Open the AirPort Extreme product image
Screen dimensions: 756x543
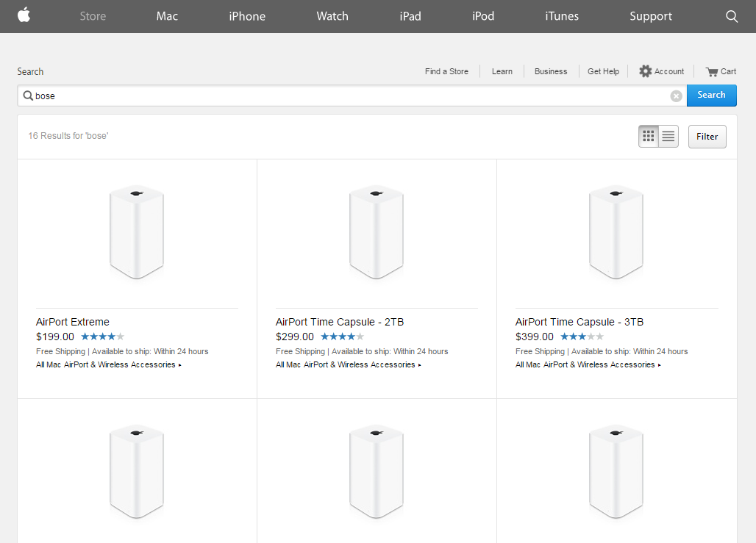pos(137,231)
